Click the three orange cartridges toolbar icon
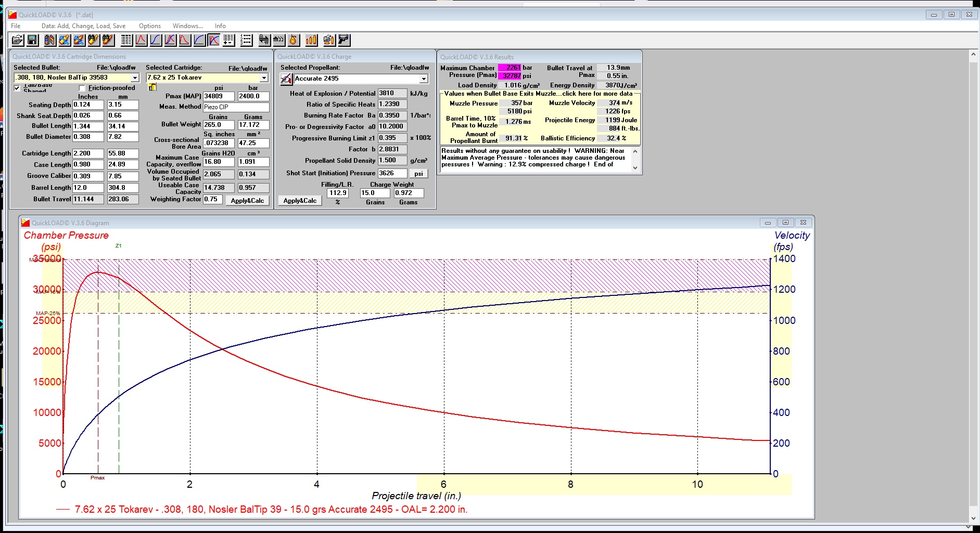 click(311, 40)
